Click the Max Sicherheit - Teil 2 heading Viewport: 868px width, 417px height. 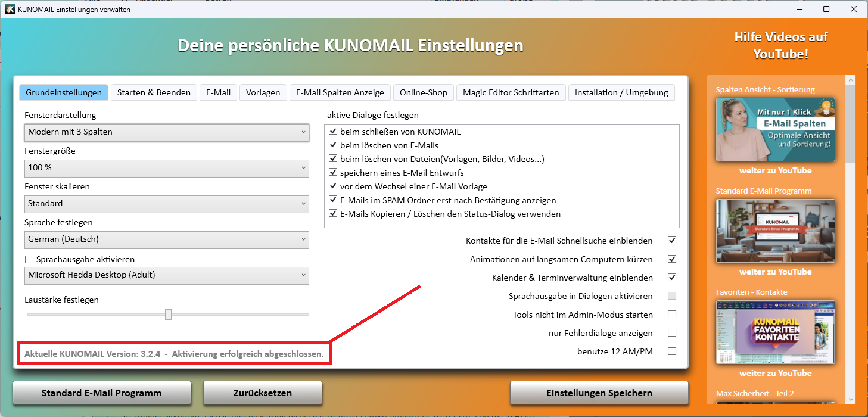coord(755,393)
